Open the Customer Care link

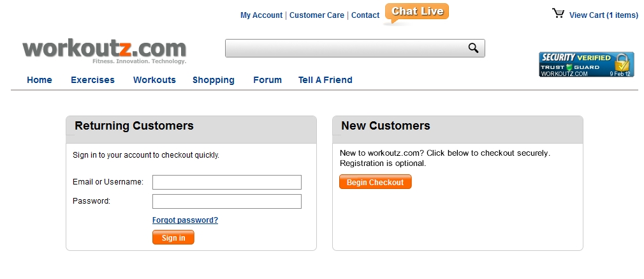[317, 15]
